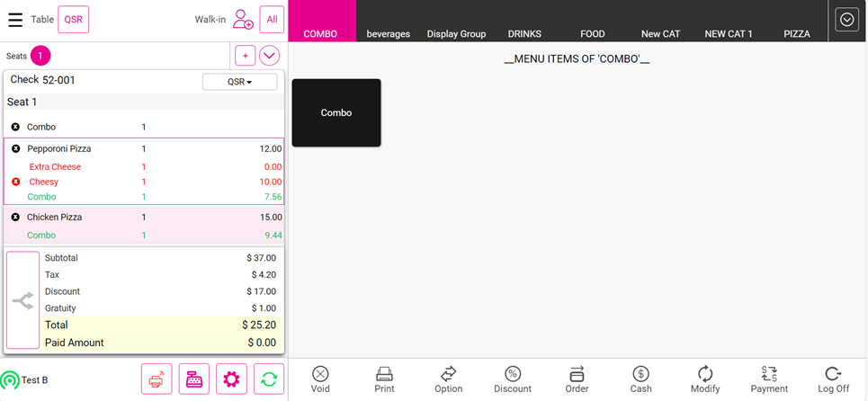
Task: Expand the seats chevron down button
Action: tap(269, 56)
